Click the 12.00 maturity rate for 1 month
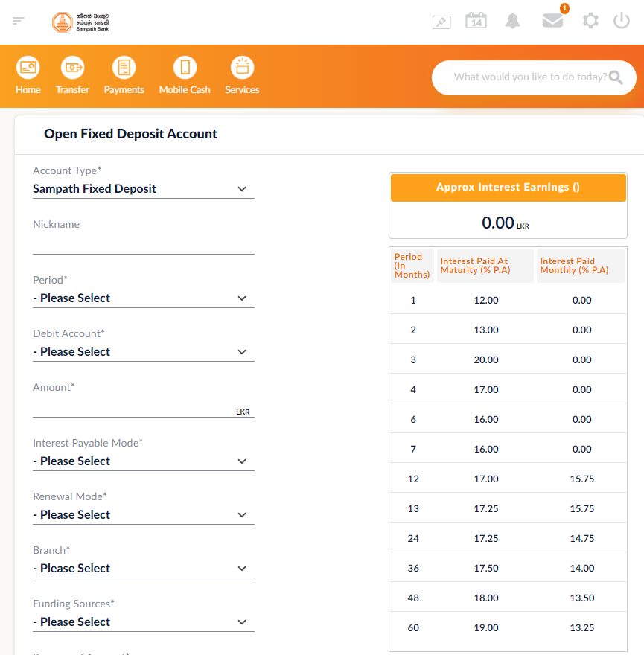The width and height of the screenshot is (644, 655). click(486, 301)
